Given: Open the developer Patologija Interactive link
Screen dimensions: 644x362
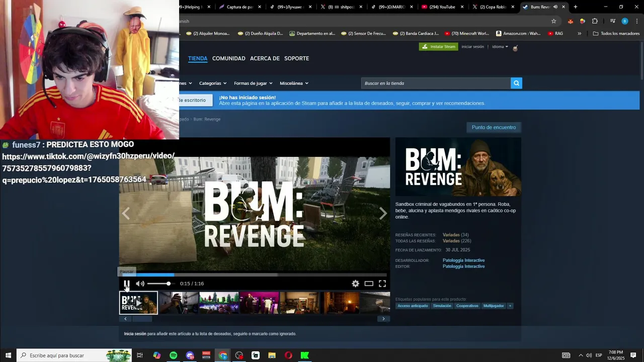Looking at the screenshot, I should 463,260.
